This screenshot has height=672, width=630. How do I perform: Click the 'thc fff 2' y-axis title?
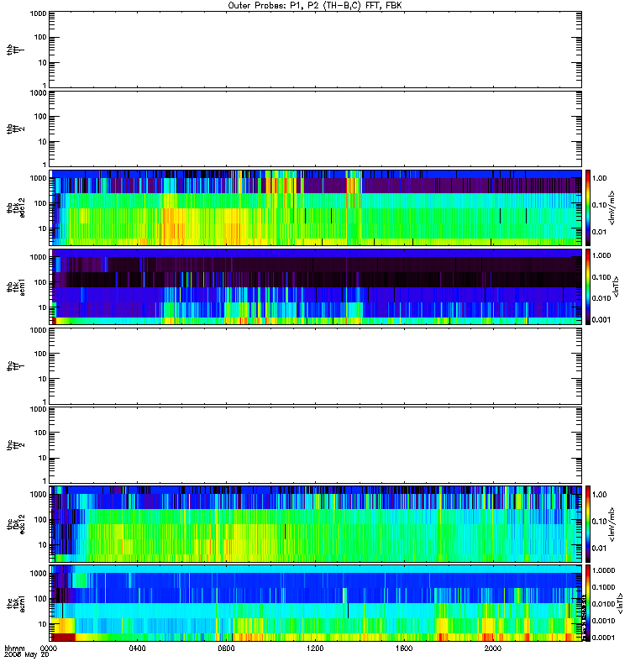point(15,445)
